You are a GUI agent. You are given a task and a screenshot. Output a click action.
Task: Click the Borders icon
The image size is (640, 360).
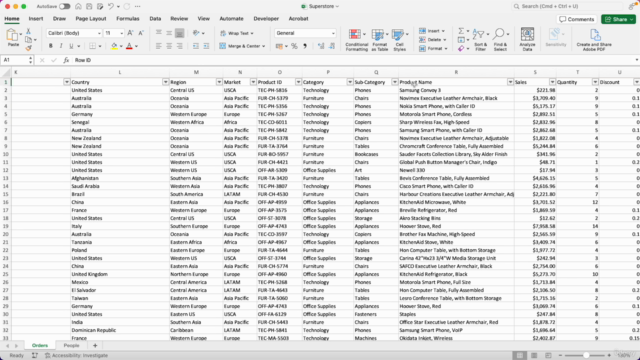tap(93, 46)
